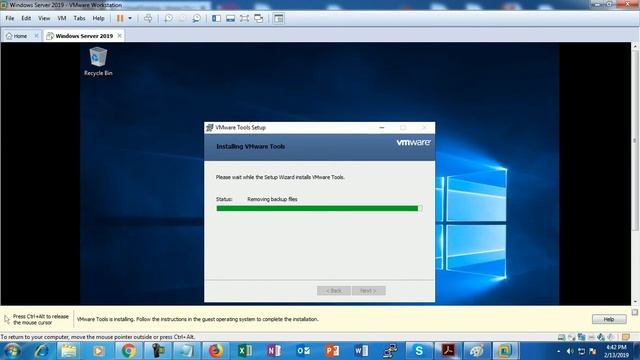Pause the virtual machine with the orange button
640x360 pixels.
(x=120, y=18)
